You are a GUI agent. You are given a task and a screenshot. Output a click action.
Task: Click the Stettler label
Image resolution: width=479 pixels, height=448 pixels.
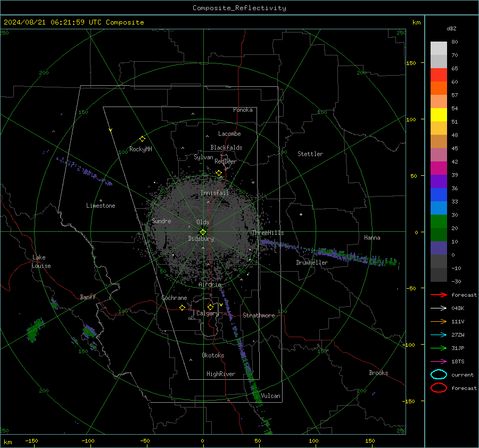coord(310,154)
